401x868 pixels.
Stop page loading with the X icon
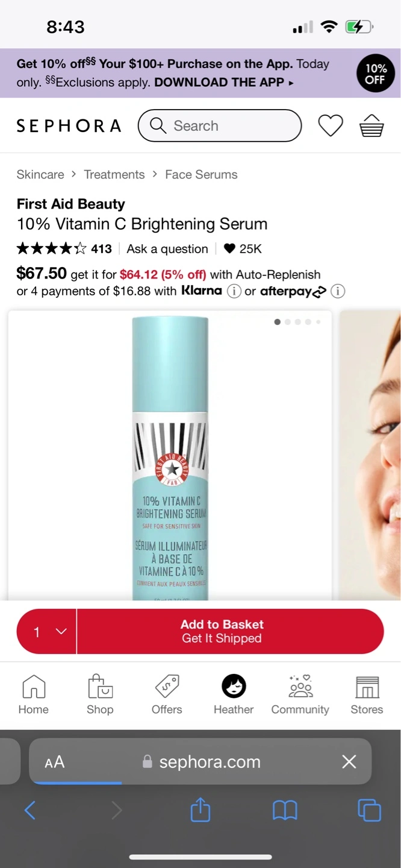tap(349, 761)
